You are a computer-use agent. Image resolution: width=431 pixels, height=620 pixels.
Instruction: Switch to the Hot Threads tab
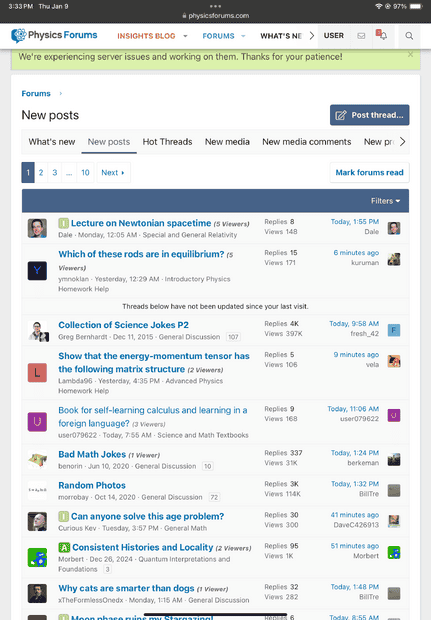[x=167, y=142]
